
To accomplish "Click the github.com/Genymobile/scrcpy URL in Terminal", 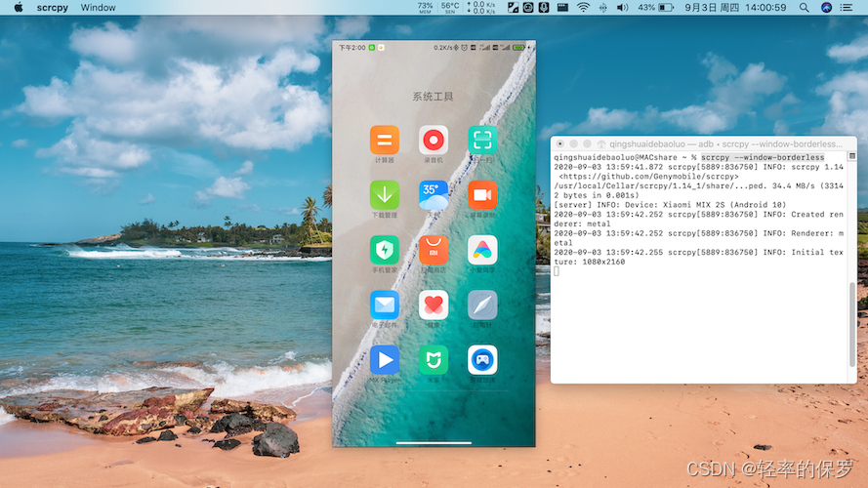I will [648, 177].
